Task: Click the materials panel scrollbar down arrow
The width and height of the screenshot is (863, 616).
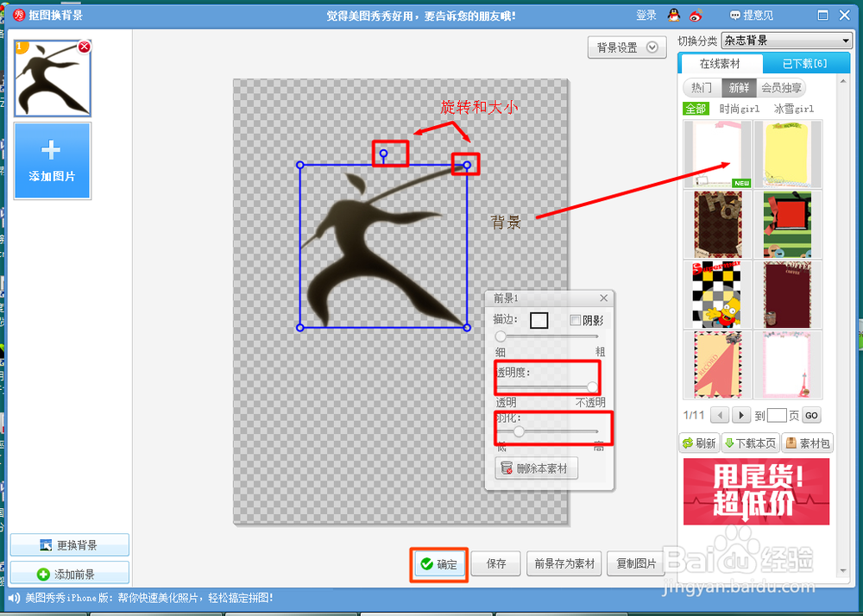Action: pos(843,571)
